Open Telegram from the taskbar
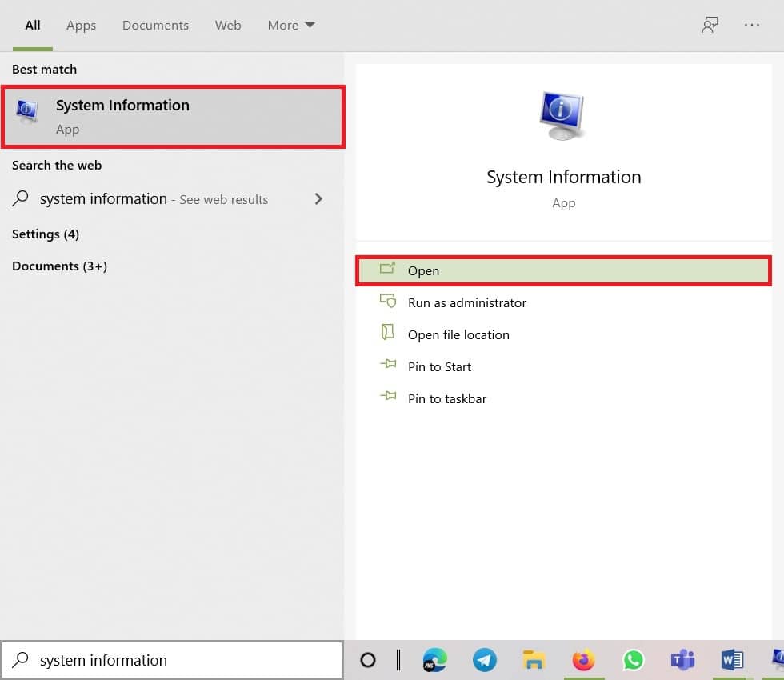Image resolution: width=784 pixels, height=680 pixels. pos(485,661)
